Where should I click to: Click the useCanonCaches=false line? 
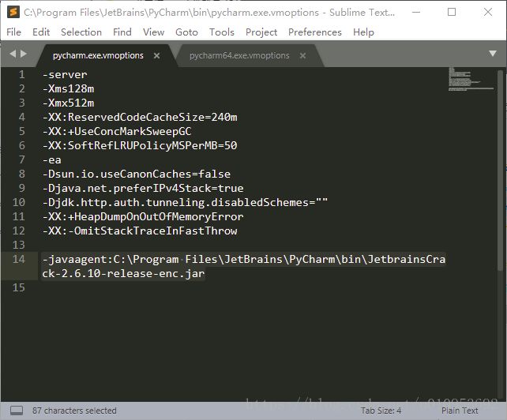click(136, 174)
